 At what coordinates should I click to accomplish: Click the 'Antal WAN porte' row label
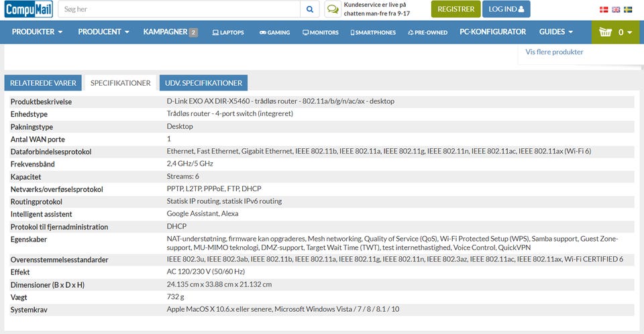click(38, 140)
